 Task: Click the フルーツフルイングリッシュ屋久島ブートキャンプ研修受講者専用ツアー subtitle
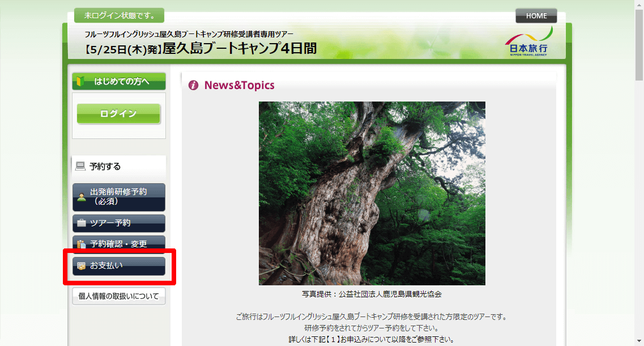(189, 34)
